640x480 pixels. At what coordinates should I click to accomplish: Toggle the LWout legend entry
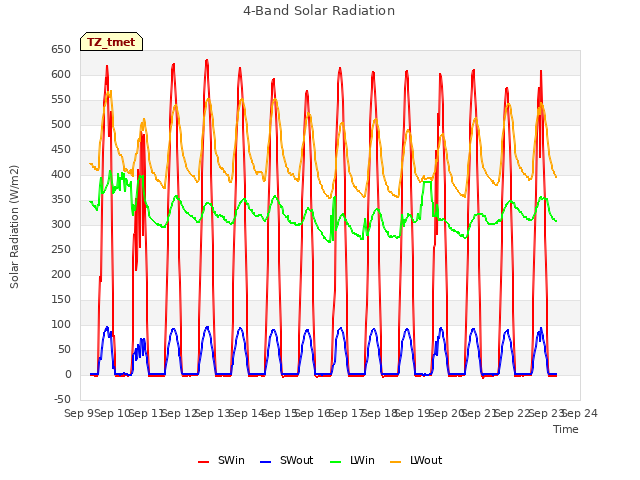click(x=416, y=460)
